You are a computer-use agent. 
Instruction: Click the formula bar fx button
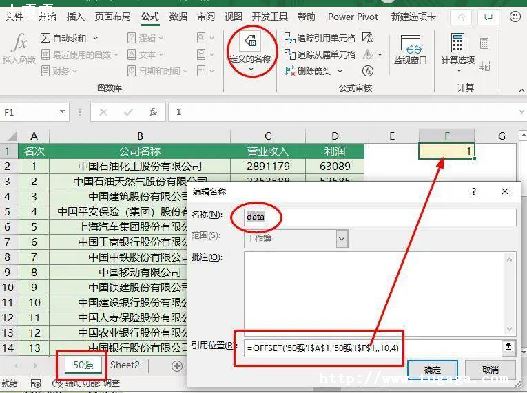pyautogui.click(x=153, y=112)
